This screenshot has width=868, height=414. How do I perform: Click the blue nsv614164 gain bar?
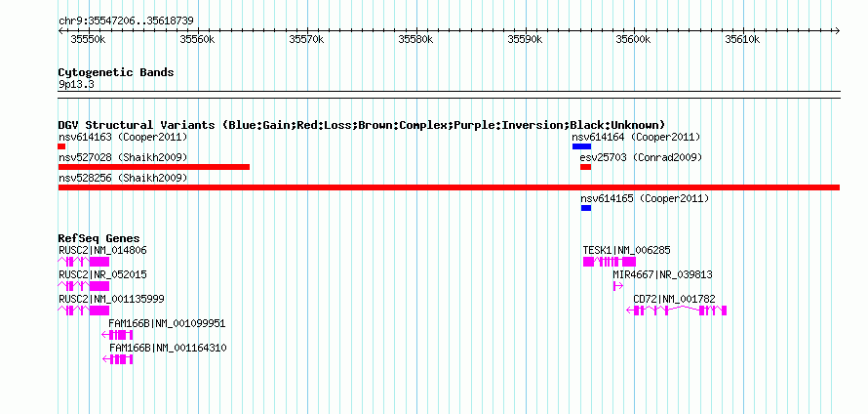(582, 146)
